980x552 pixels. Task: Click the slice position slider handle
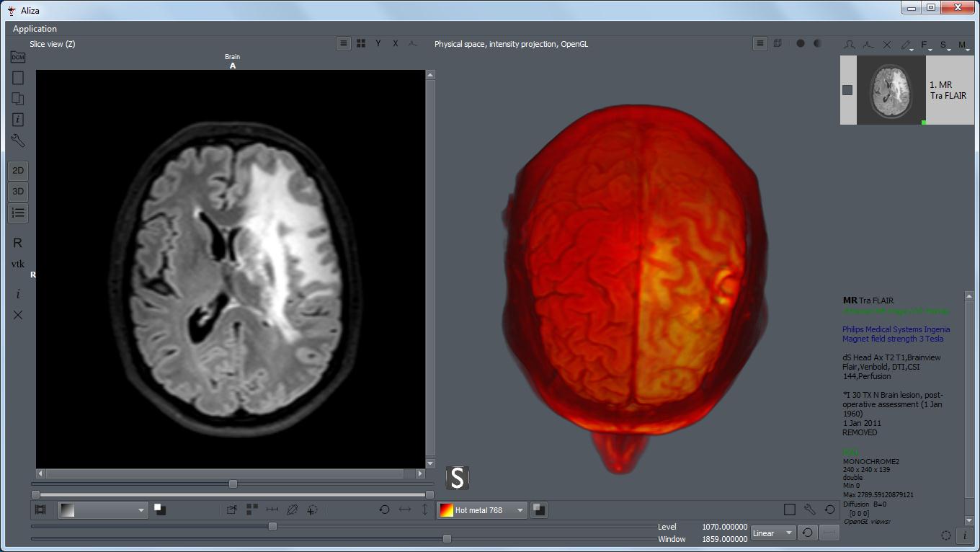(233, 484)
